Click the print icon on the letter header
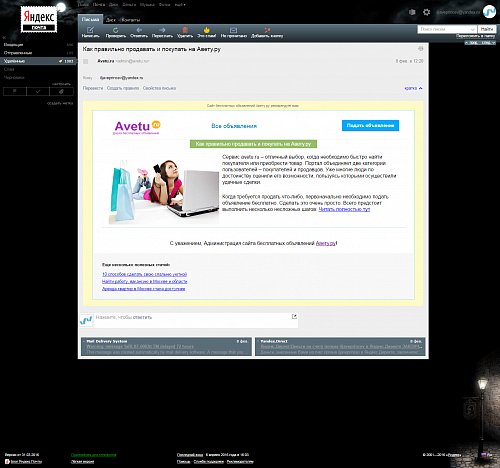Viewport: 500px width, 468px height. [x=421, y=49]
